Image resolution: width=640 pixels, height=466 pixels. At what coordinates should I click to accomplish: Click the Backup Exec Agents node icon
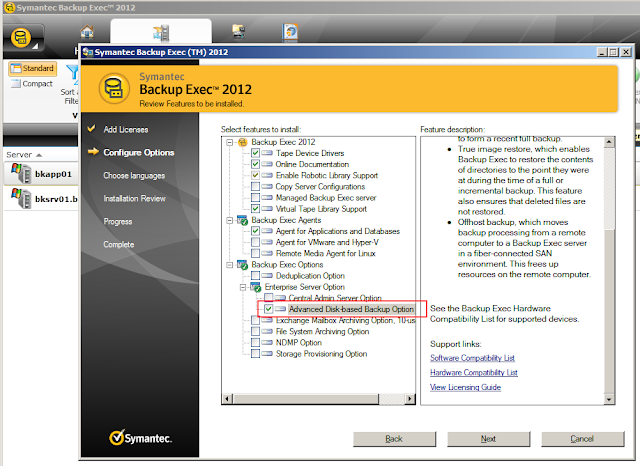point(242,220)
